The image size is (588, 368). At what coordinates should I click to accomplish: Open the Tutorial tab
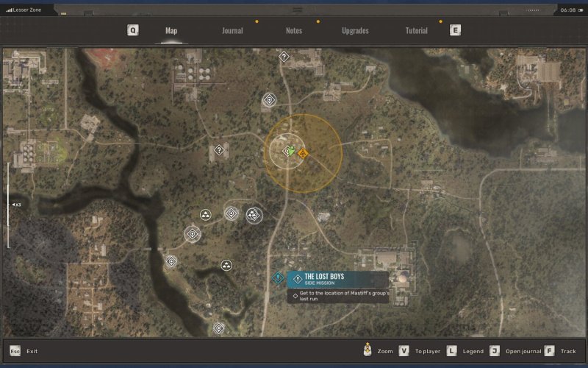tap(416, 31)
